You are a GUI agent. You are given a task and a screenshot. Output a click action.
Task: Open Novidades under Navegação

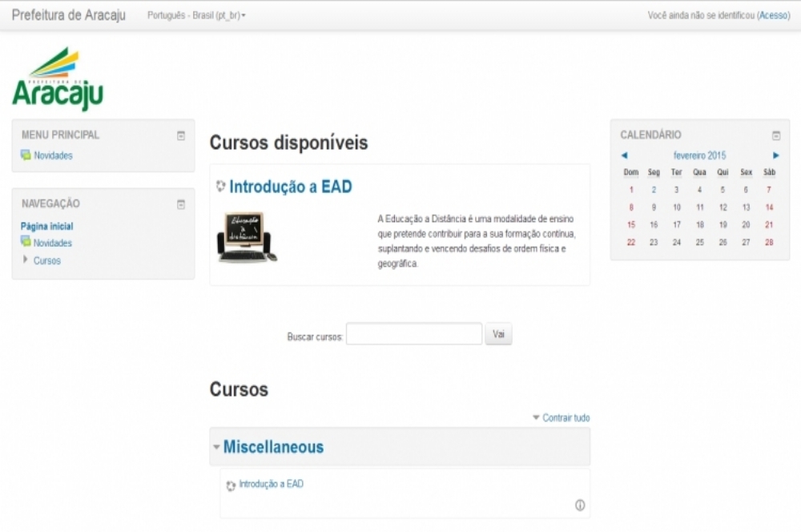point(53,243)
